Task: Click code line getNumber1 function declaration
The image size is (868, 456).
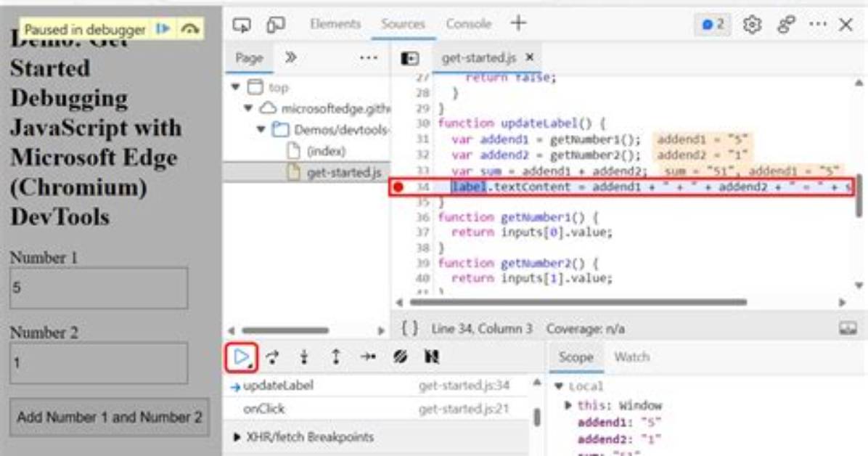Action: 518,217
